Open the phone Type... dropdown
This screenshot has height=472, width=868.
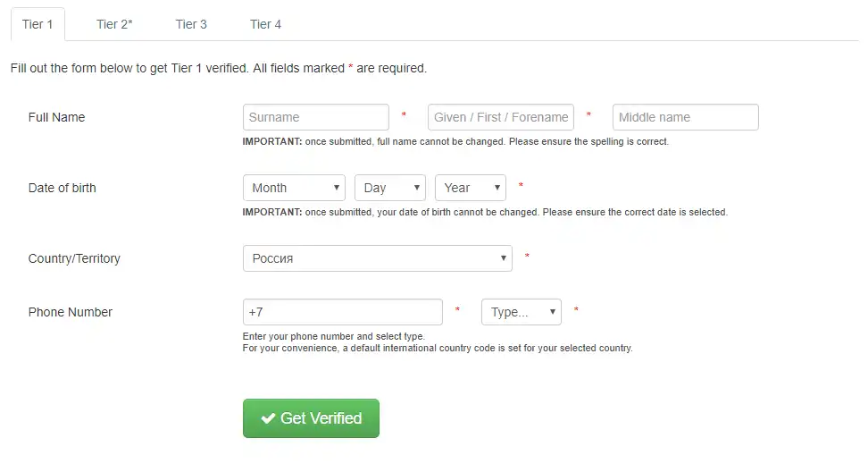coord(521,312)
